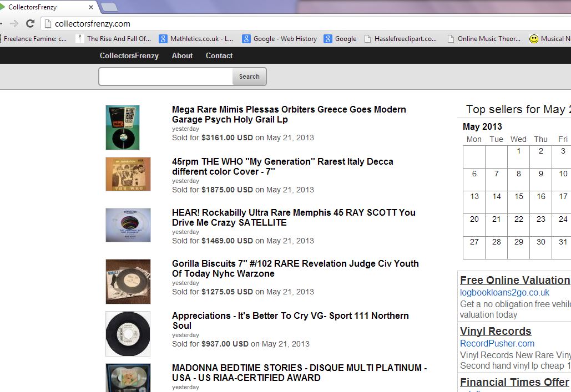Open the Ray Scott Satellite 45 thumbnail
Screen dimensions: 571x392
pos(128,225)
